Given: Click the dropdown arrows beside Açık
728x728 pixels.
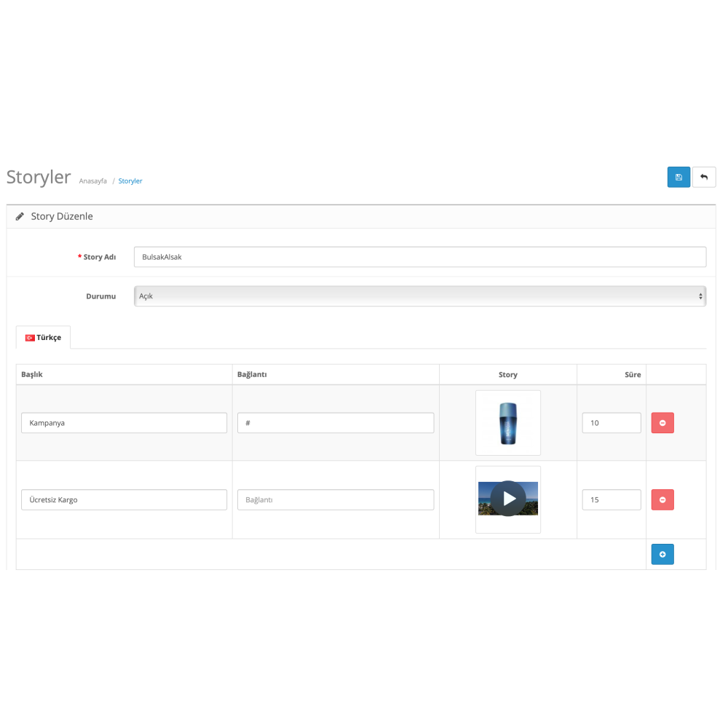Looking at the screenshot, I should point(700,296).
